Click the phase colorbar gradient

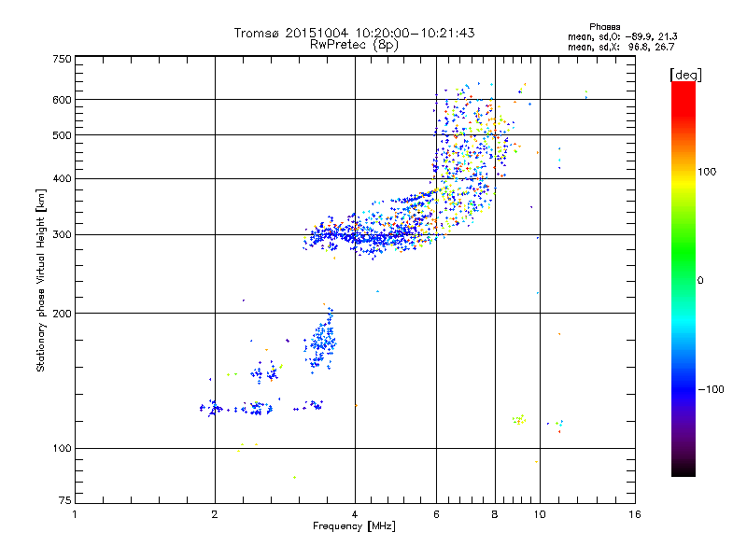(x=684, y=278)
